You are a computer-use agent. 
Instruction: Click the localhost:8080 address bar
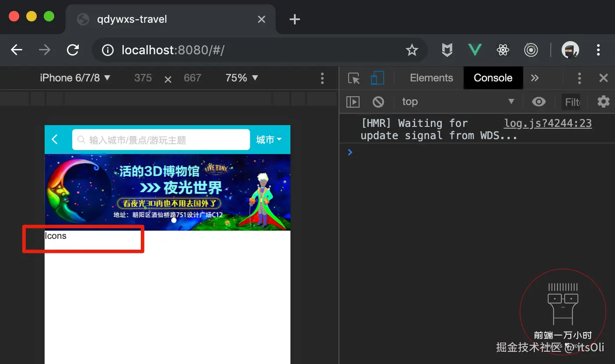260,50
